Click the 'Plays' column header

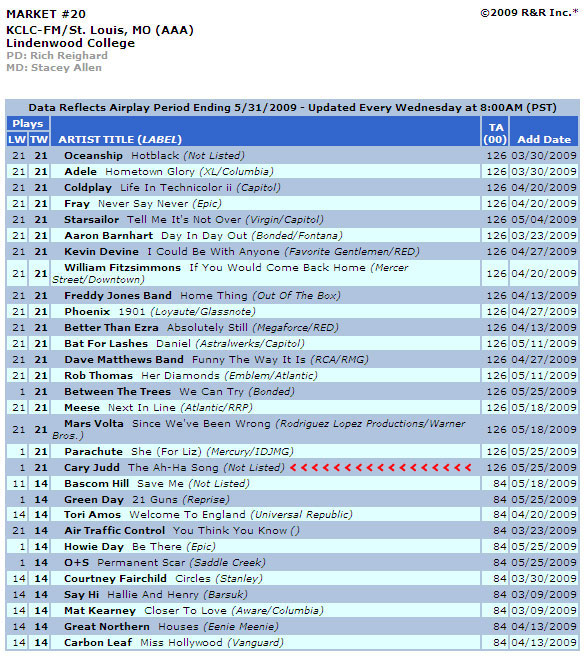coord(28,124)
